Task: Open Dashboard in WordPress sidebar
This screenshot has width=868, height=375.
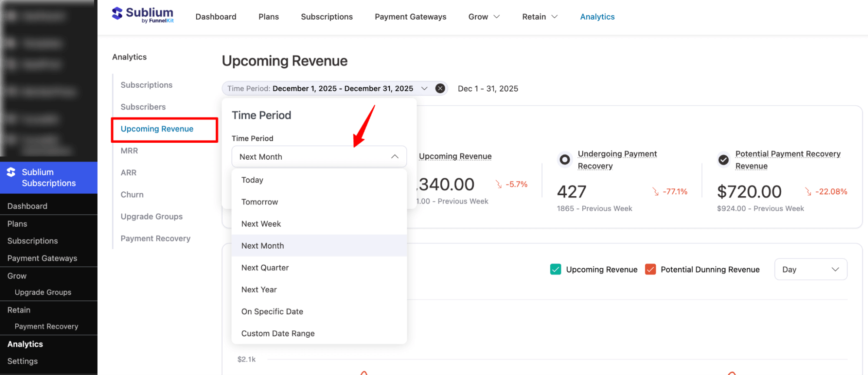Action: tap(27, 206)
